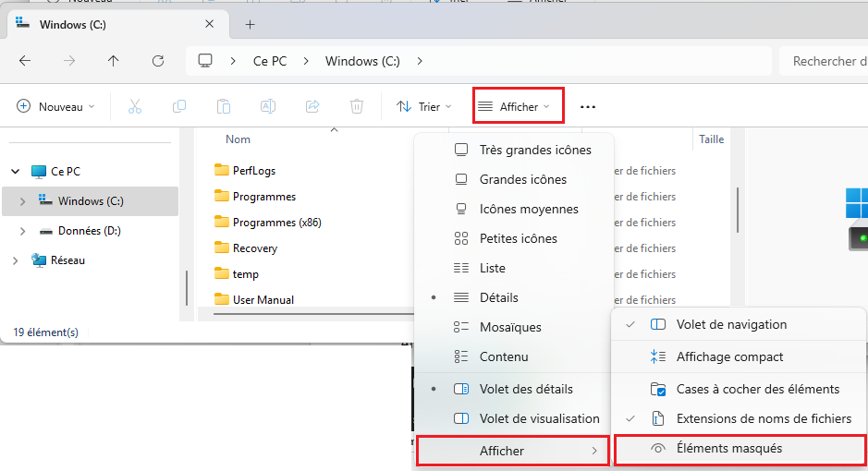
Task: Sort by the Nom column header
Action: click(x=238, y=139)
